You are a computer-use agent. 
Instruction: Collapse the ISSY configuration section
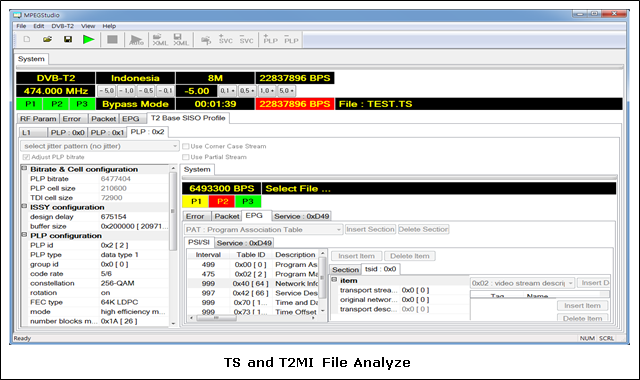pyautogui.click(x=24, y=207)
